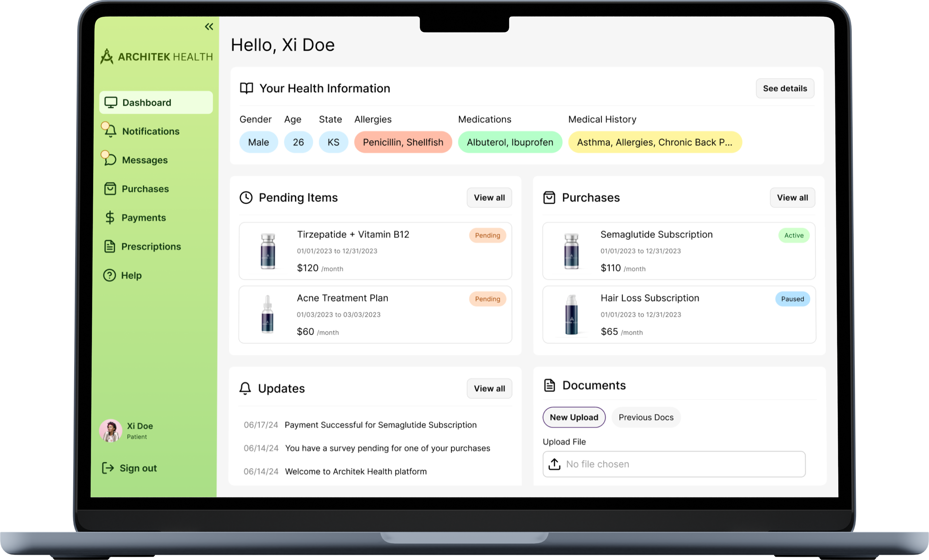The width and height of the screenshot is (929, 560).
Task: Click the Penicillin, Shellfish allergies chip
Action: [403, 142]
